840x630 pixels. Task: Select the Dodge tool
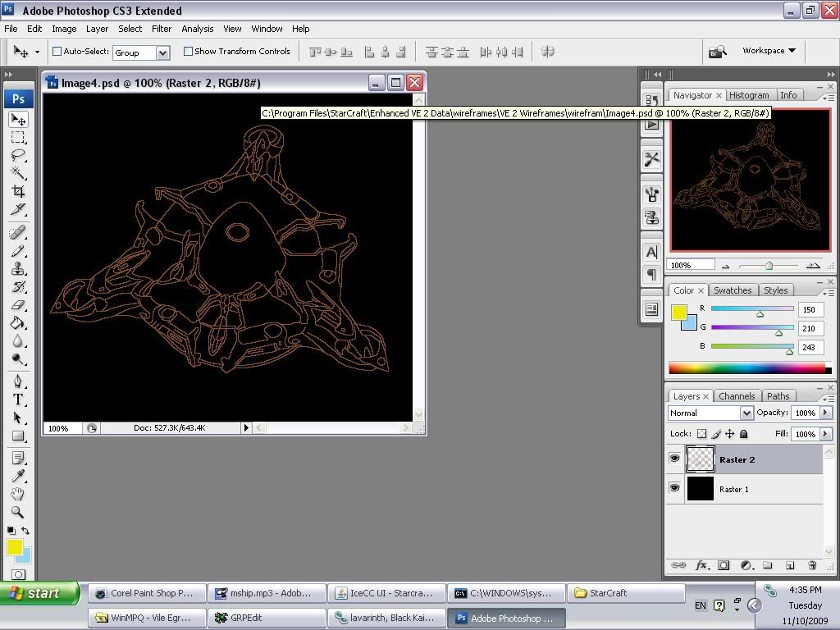[18, 359]
